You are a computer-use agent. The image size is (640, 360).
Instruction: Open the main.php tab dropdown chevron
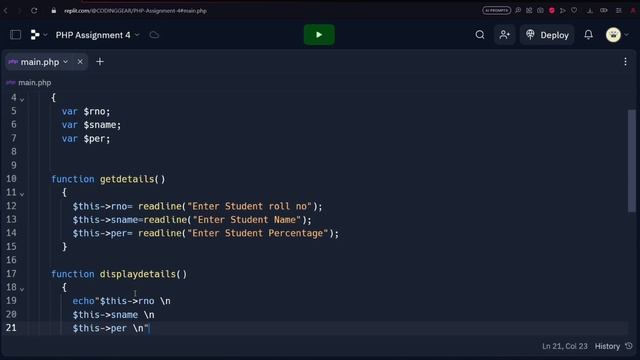(66, 62)
